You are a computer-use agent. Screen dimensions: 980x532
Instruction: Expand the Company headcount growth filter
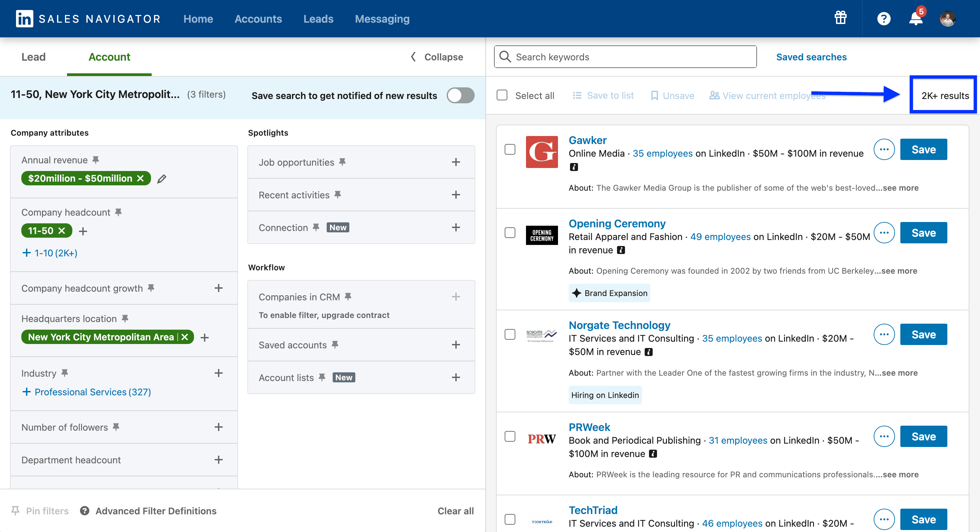click(218, 288)
